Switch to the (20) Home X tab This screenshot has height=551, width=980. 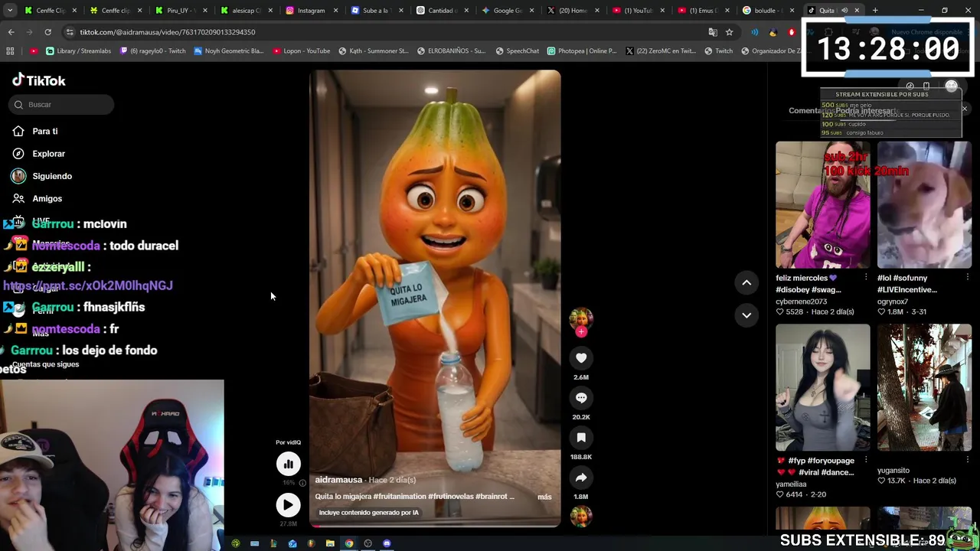[x=573, y=11]
